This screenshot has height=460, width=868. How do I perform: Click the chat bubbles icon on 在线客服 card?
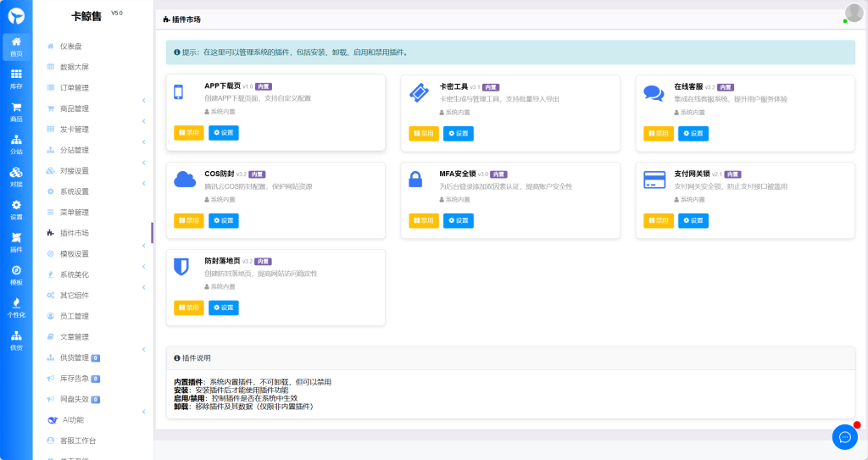tap(654, 93)
